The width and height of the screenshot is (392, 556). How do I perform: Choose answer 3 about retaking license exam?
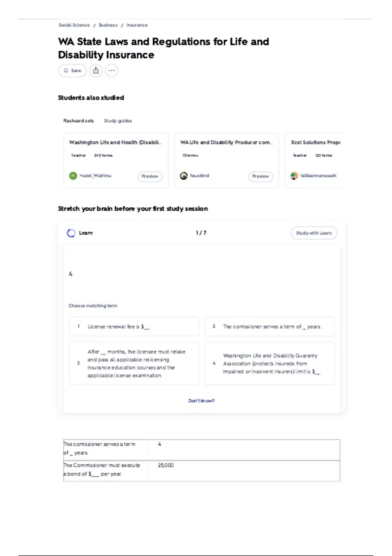134,363
